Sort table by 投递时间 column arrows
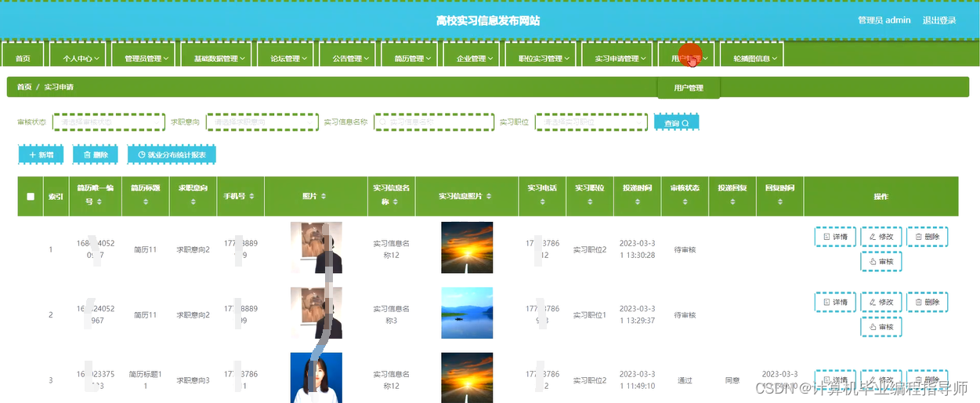Screen dimensions: 980x403 [637, 202]
